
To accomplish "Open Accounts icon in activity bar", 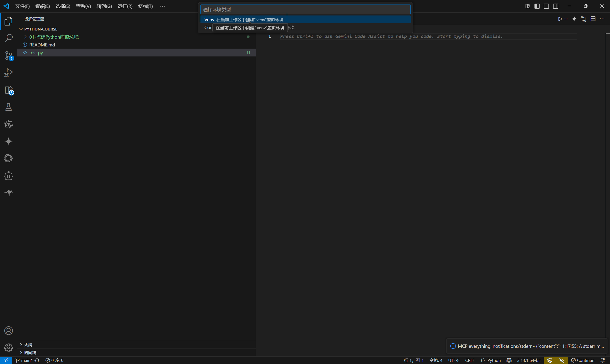I will point(9,331).
